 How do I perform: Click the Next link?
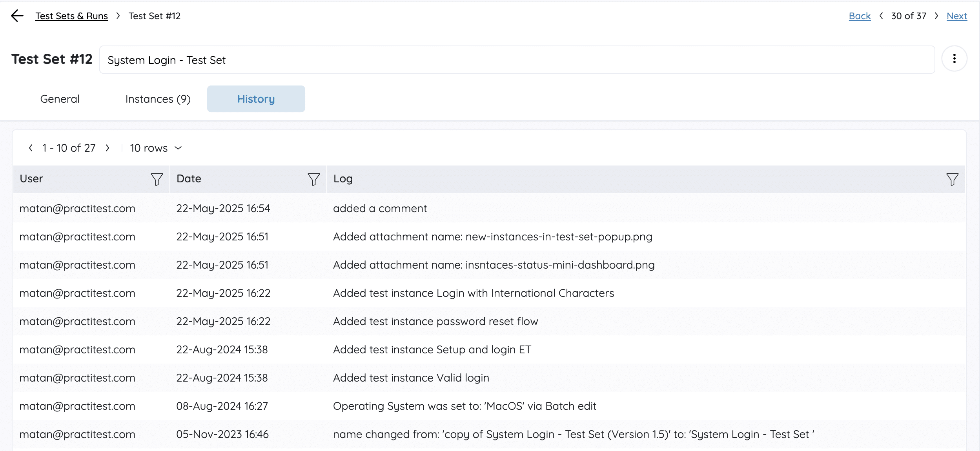click(957, 16)
